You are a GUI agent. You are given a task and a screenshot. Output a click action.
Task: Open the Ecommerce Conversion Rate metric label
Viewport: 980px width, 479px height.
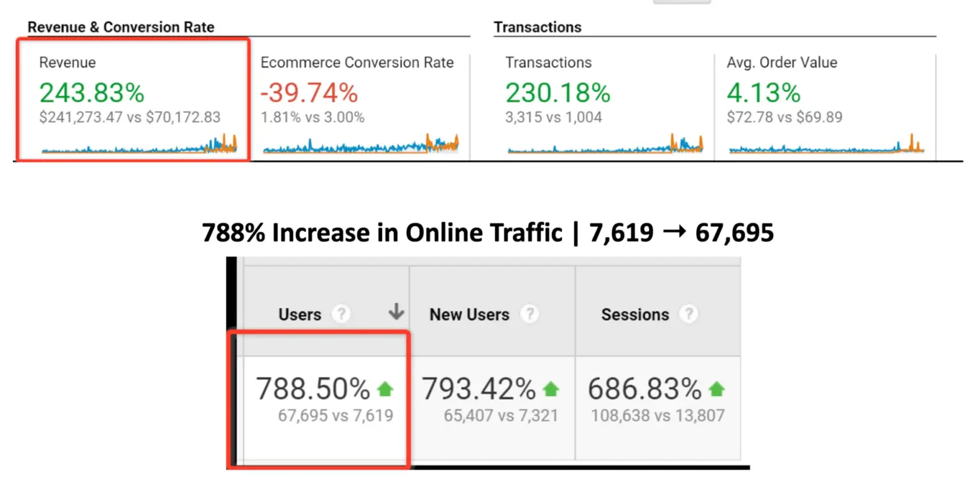[357, 63]
